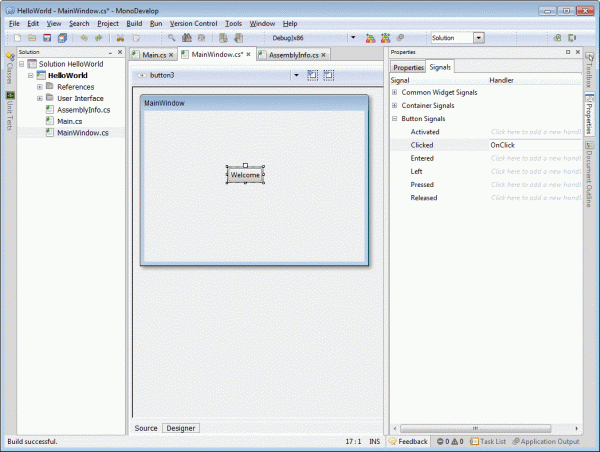Click the binoculars search toolbar icon
The image size is (600, 452).
187,38
